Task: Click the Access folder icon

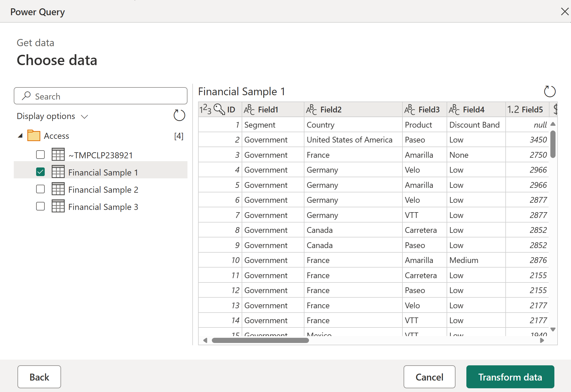Action: point(34,136)
